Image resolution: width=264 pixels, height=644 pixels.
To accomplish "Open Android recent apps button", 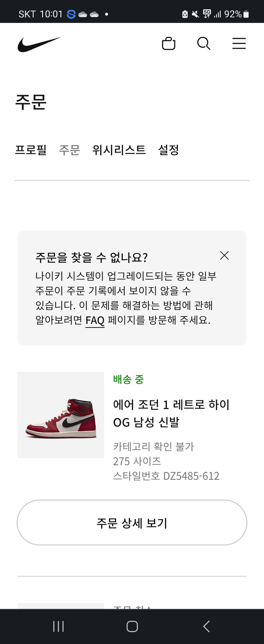I will click(58, 626).
